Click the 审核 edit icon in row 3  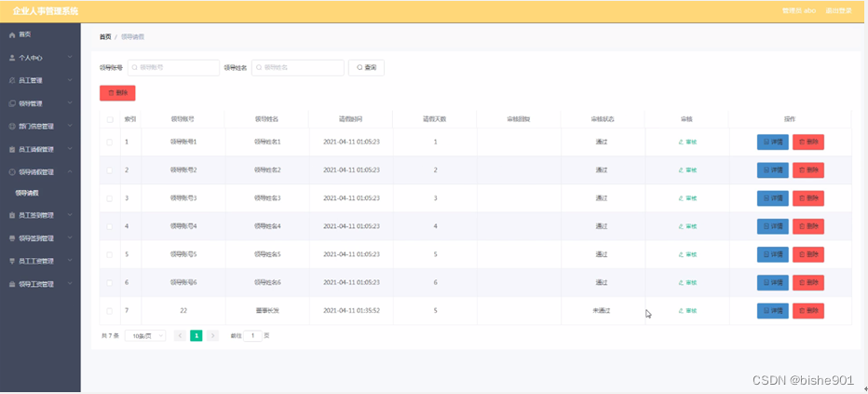click(x=681, y=198)
